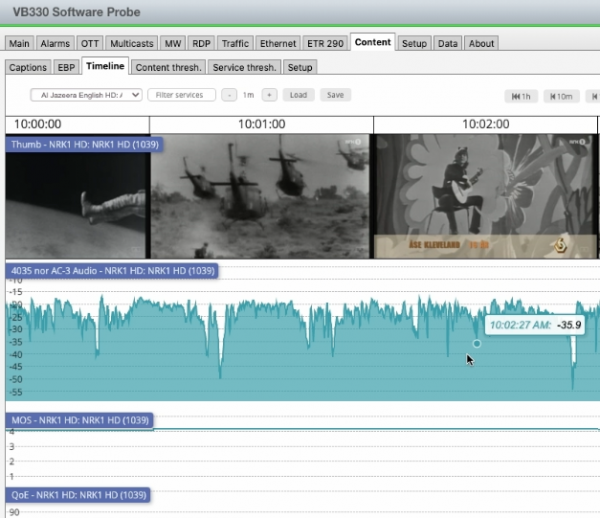Click the Load button
Screen dimensions: 600x518
pyautogui.click(x=298, y=95)
